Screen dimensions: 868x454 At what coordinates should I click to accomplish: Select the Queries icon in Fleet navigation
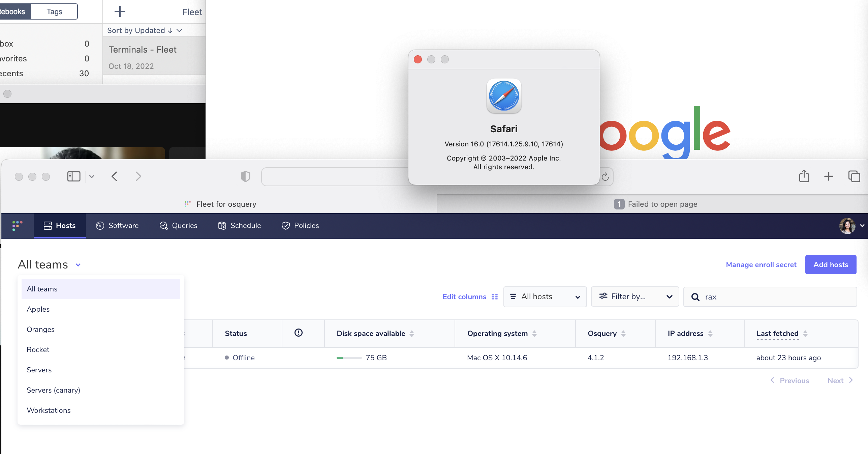(163, 226)
